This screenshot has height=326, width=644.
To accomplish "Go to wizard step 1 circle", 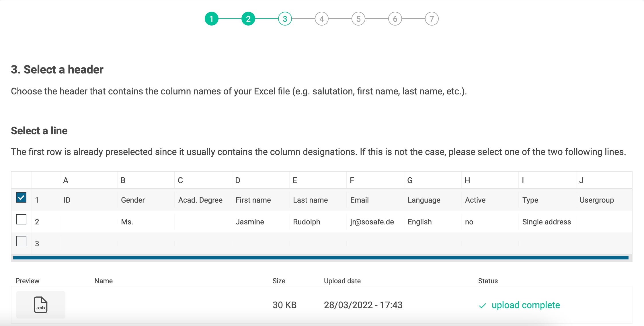I will click(x=212, y=19).
